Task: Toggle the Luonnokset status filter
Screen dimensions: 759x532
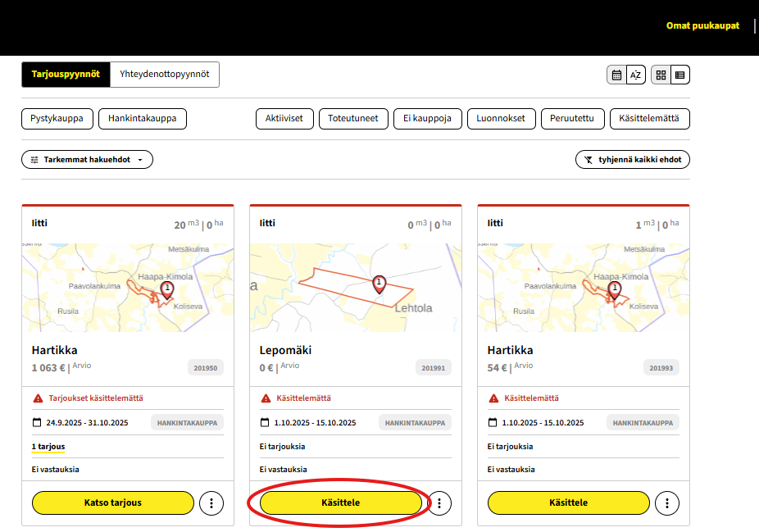Action: [501, 119]
